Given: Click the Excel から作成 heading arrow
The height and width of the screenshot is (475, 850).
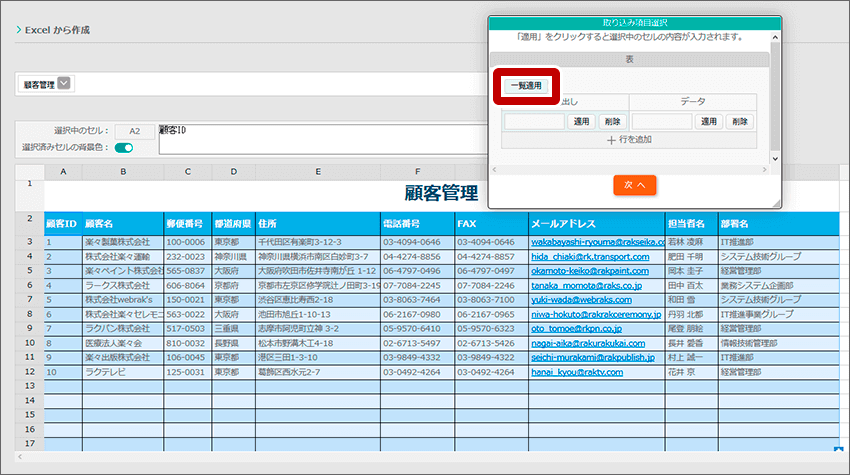Looking at the screenshot, I should tap(19, 30).
